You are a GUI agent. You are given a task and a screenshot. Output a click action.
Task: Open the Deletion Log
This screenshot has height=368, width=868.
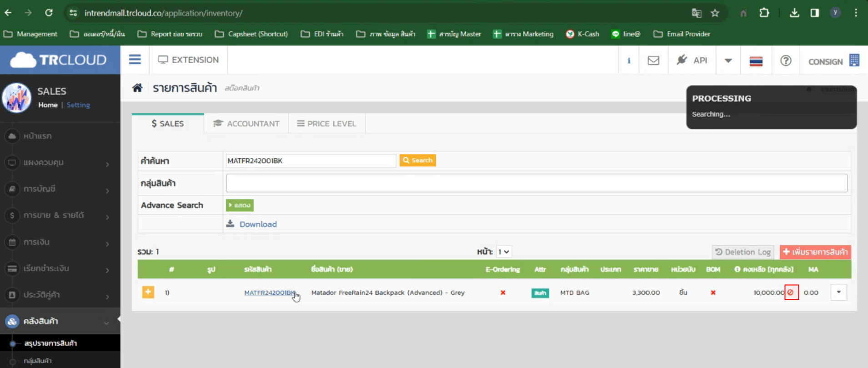[x=743, y=252]
